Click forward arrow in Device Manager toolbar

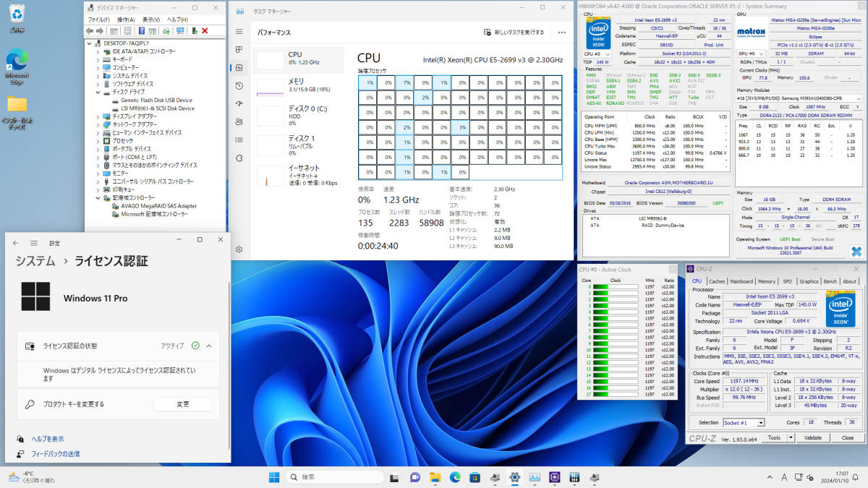[100, 30]
